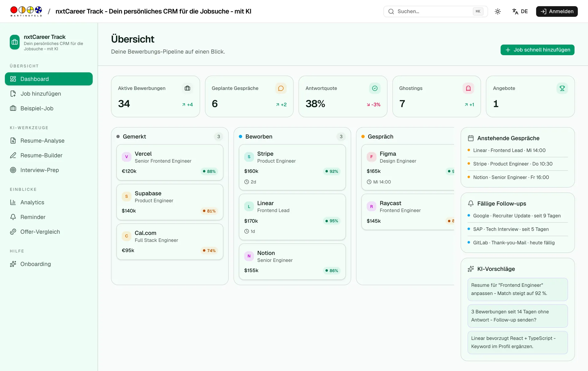Toggle the light/dark theme sun icon

tap(498, 11)
